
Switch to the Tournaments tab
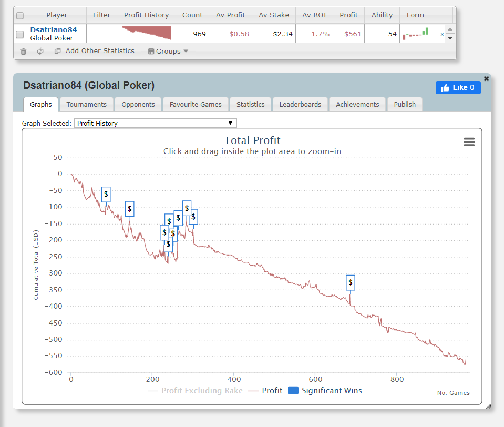point(87,105)
